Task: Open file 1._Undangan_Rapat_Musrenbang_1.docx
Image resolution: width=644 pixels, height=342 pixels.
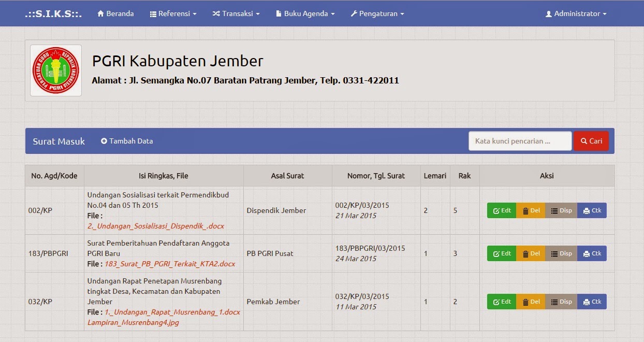Action: coord(172,312)
